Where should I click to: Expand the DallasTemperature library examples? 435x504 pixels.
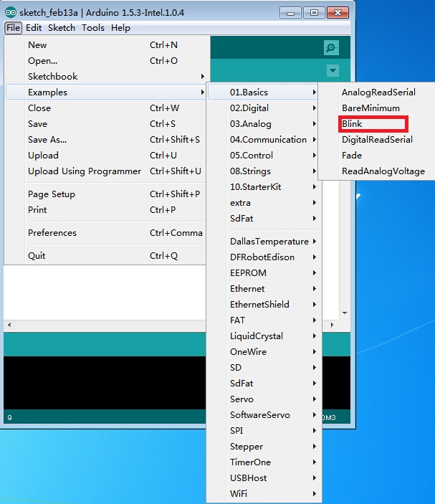(263, 241)
